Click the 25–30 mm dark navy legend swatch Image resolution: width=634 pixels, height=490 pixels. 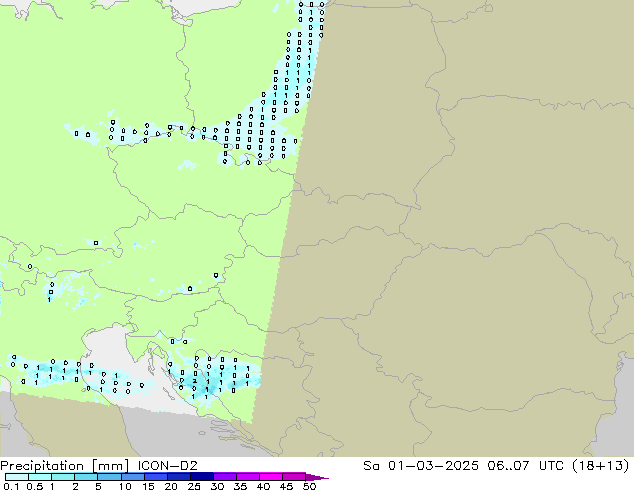(x=202, y=477)
